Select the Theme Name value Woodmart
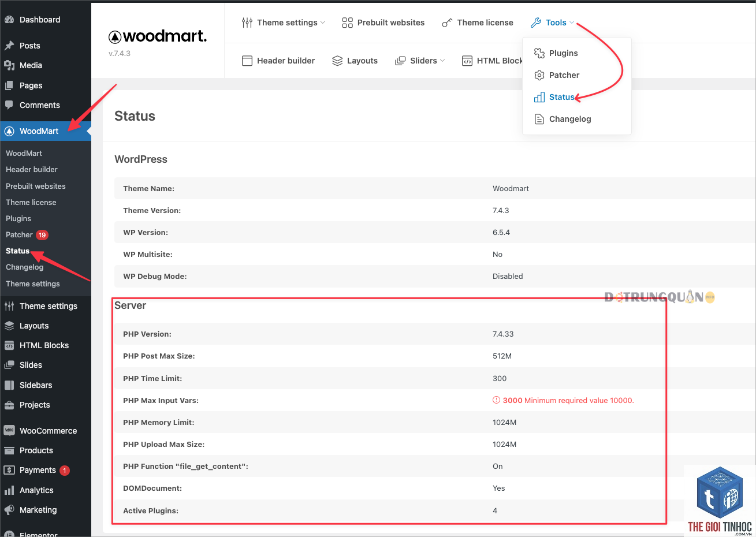Image resolution: width=756 pixels, height=537 pixels. tap(511, 188)
